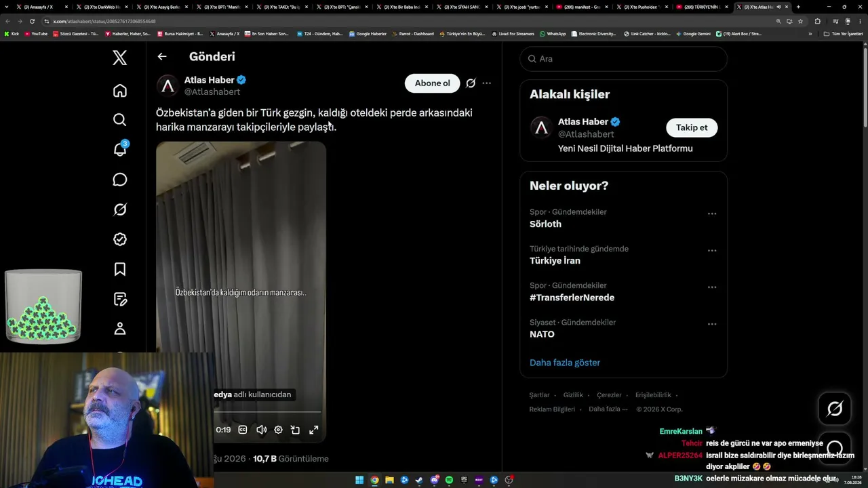868x488 pixels.
Task: Open more options for #TransferlerNerede trend
Action: click(712, 287)
